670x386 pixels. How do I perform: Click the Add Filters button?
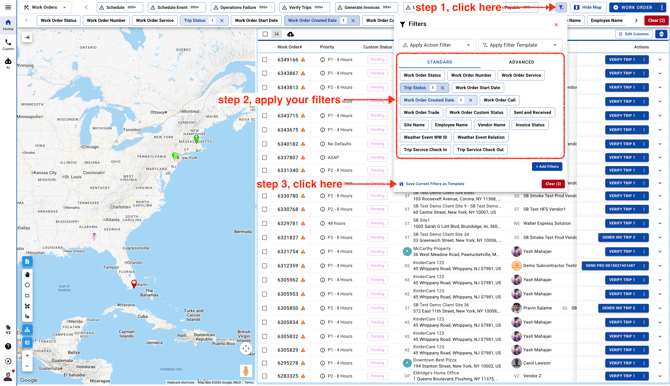tap(547, 166)
